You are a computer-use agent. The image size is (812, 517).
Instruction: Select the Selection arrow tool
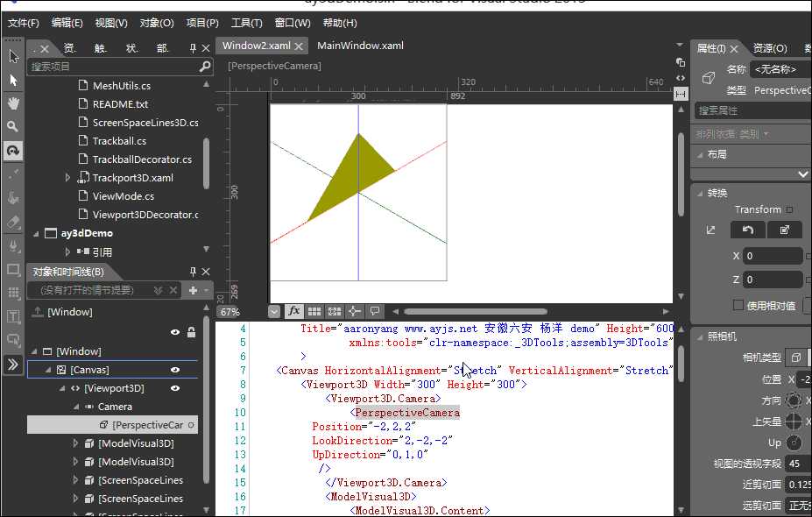13,56
